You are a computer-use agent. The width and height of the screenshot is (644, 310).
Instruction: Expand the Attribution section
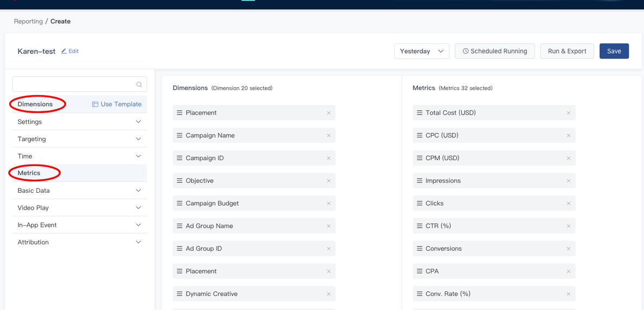[x=80, y=242]
